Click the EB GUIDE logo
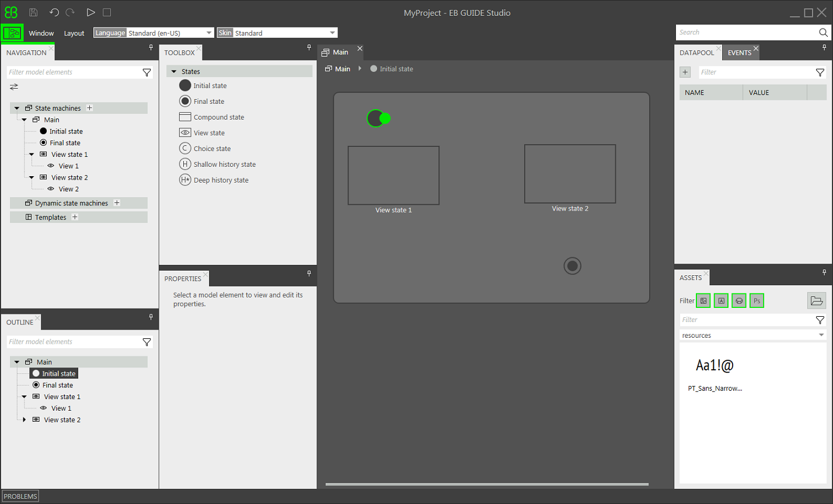The width and height of the screenshot is (833, 504). pyautogui.click(x=11, y=12)
